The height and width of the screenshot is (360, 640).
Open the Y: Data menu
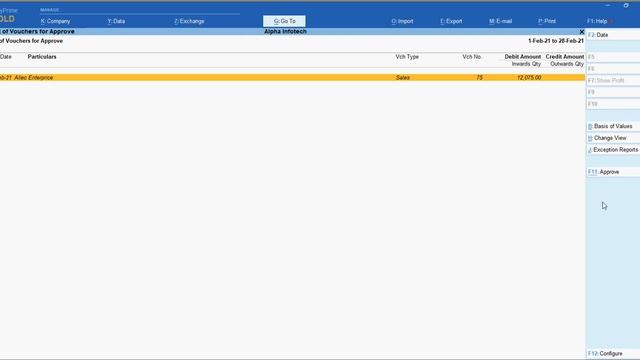click(x=116, y=21)
